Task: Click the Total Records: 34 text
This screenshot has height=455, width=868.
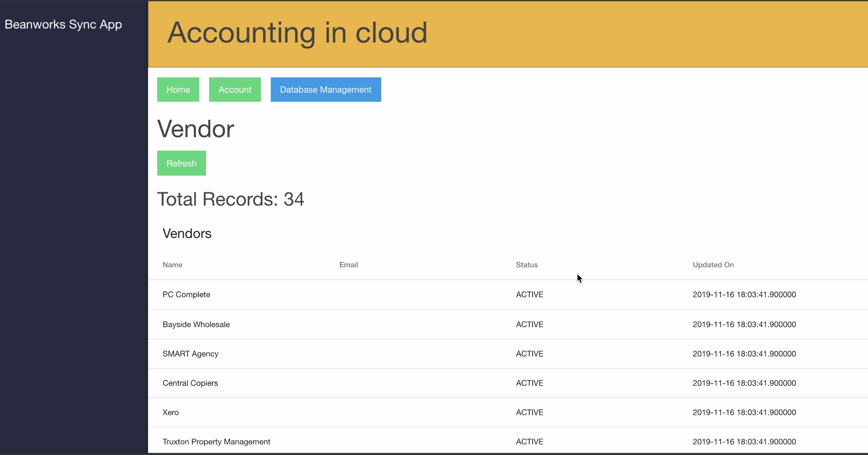Action: [x=230, y=199]
